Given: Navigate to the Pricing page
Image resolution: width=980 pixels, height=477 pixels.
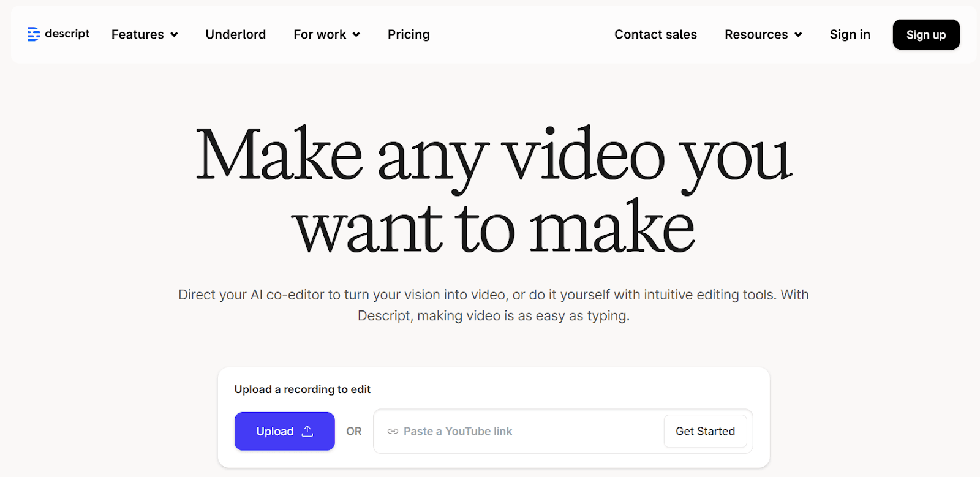Looking at the screenshot, I should coord(409,34).
